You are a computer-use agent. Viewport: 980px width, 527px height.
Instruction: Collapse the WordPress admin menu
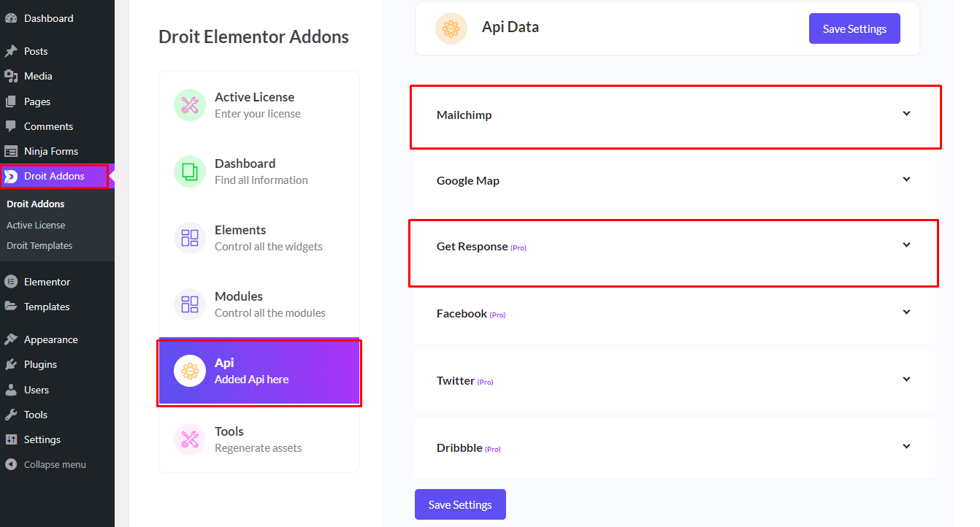click(54, 464)
